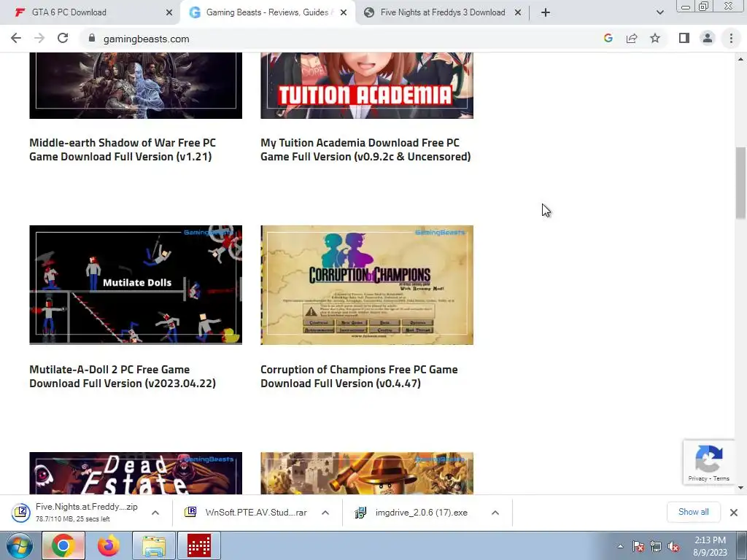The image size is (747, 560).
Task: Launch Firefox from taskbar
Action: [x=109, y=545]
